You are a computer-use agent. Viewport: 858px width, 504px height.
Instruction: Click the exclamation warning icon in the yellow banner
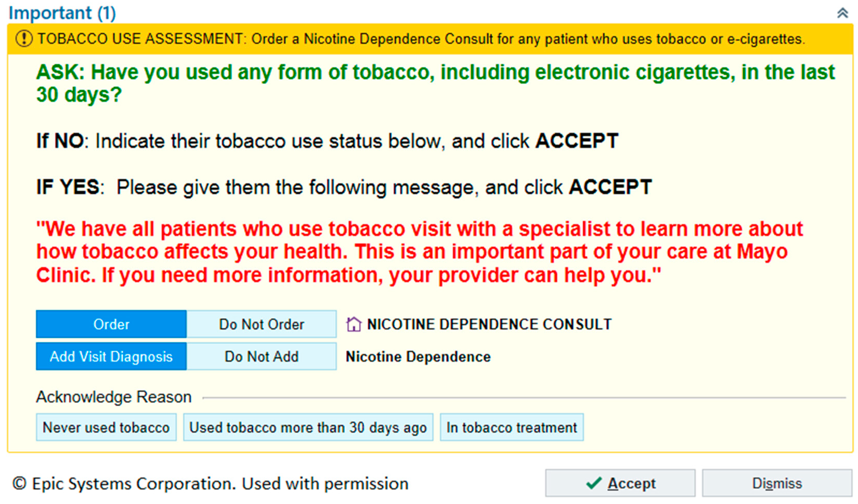24,38
